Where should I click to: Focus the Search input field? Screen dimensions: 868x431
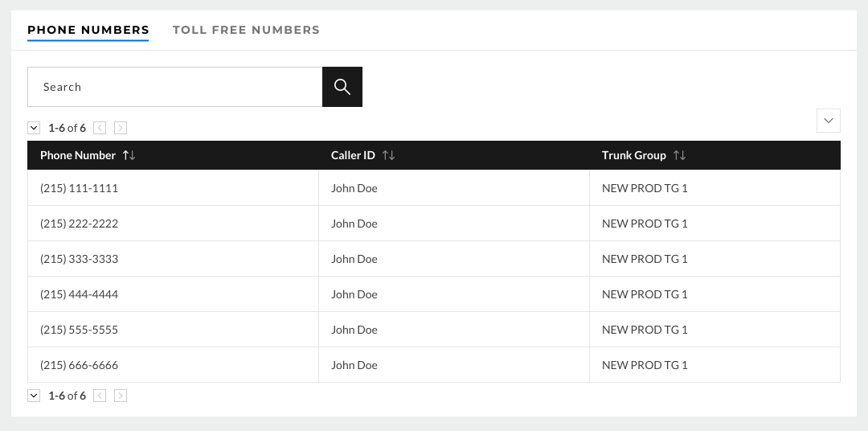(175, 87)
